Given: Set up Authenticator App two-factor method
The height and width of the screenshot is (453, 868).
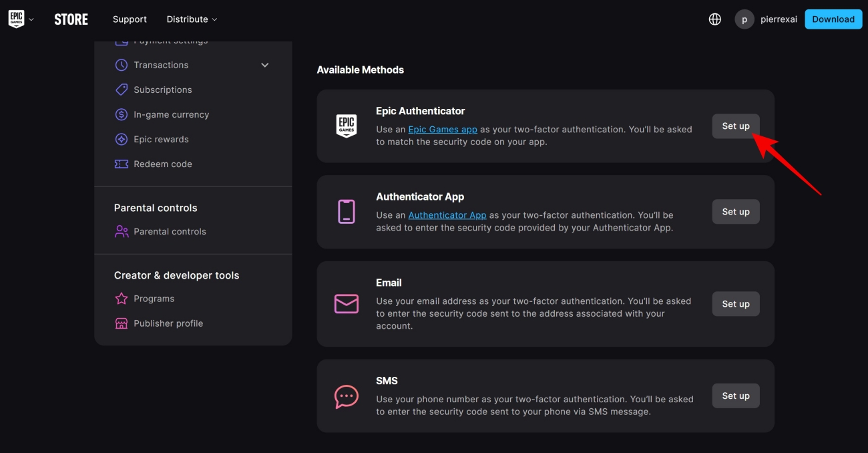Looking at the screenshot, I should click(736, 212).
